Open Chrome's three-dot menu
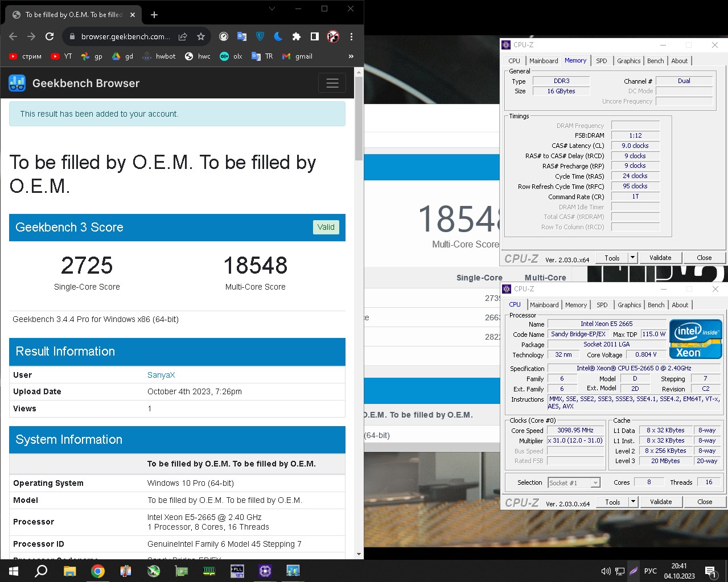This screenshot has width=728, height=582. [x=351, y=36]
